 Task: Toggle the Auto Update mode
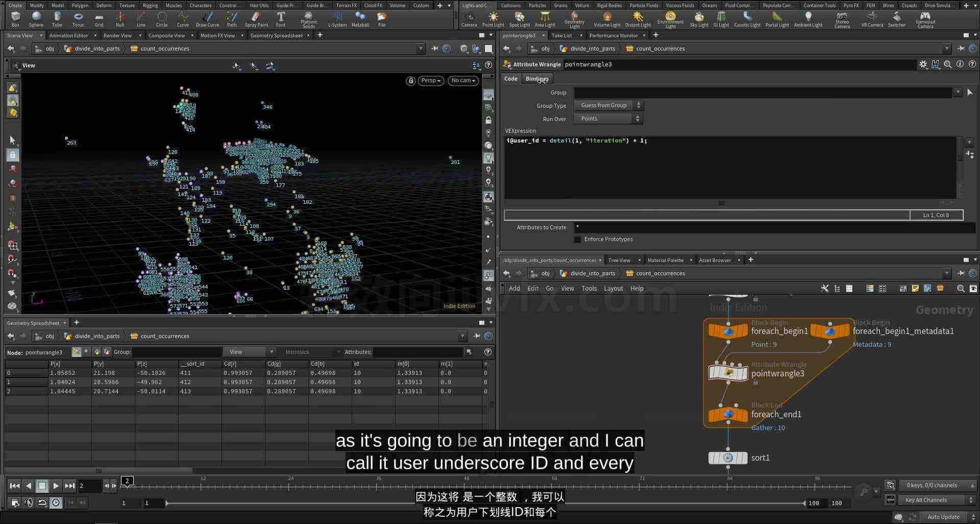(x=943, y=517)
